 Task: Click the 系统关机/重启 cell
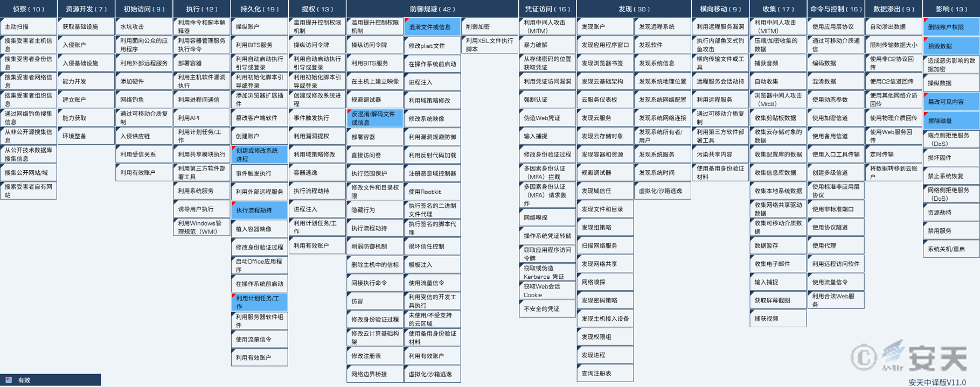(x=951, y=249)
